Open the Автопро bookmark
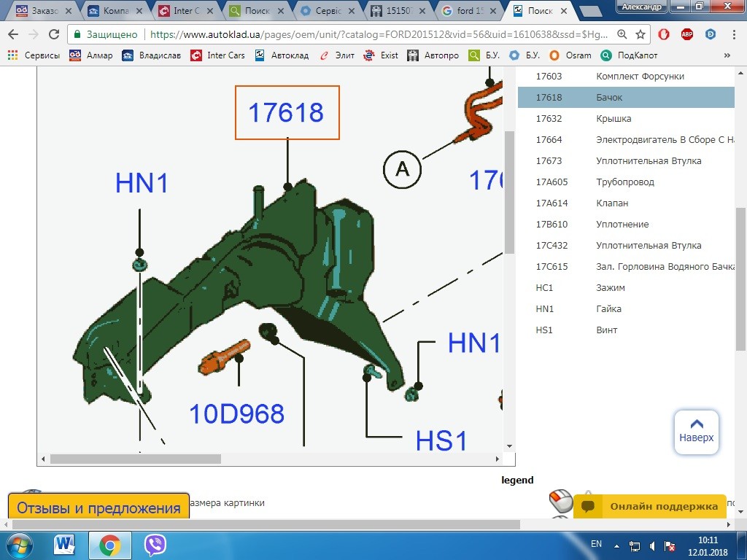Viewport: 747px width, 560px height. pyautogui.click(x=433, y=55)
